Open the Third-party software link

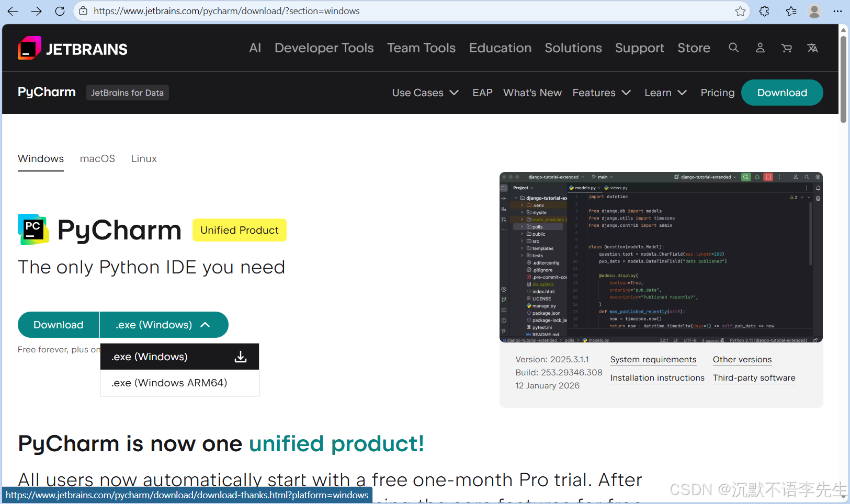point(754,378)
